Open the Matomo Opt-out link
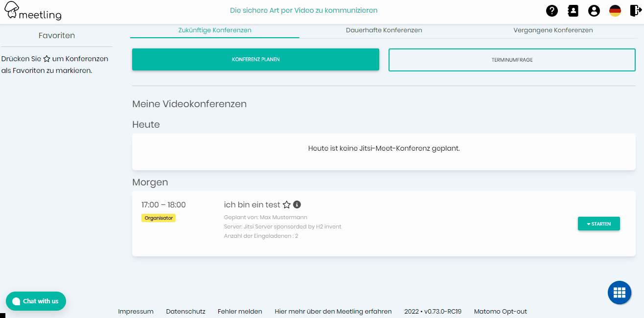The width and height of the screenshot is (644, 318). coord(500,311)
